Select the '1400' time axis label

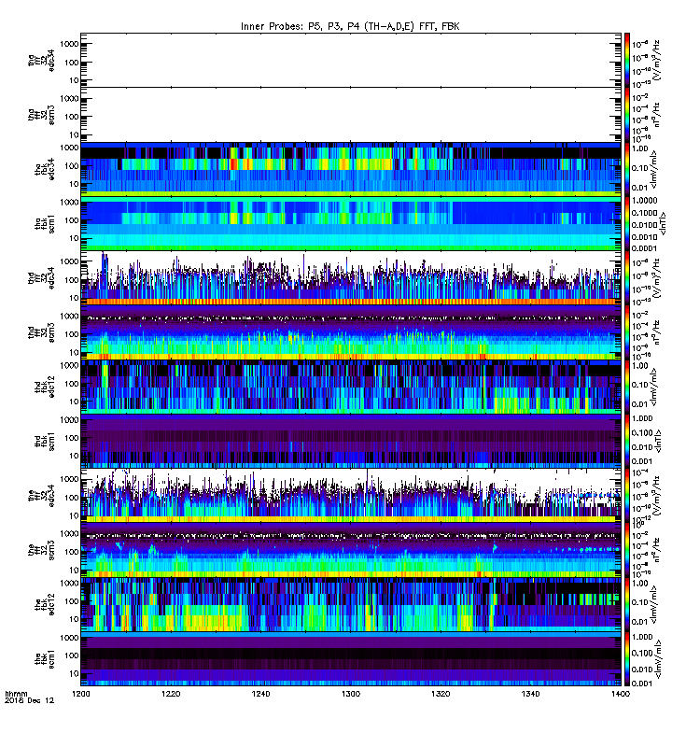[621, 694]
